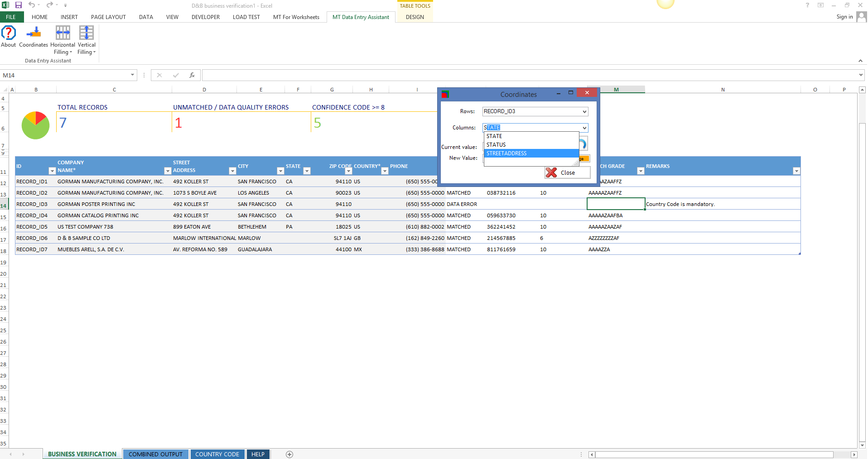
Task: Open ID column filter dropdown
Action: tap(52, 171)
